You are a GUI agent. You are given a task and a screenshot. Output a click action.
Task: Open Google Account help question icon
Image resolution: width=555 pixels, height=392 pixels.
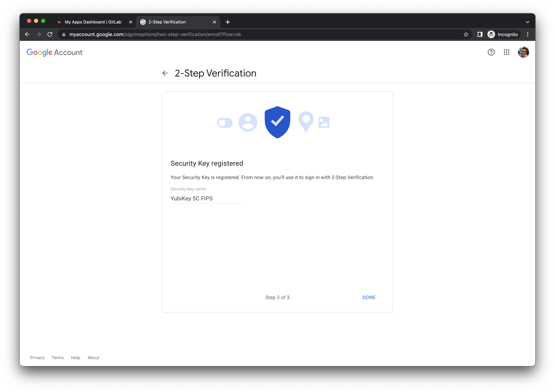491,52
